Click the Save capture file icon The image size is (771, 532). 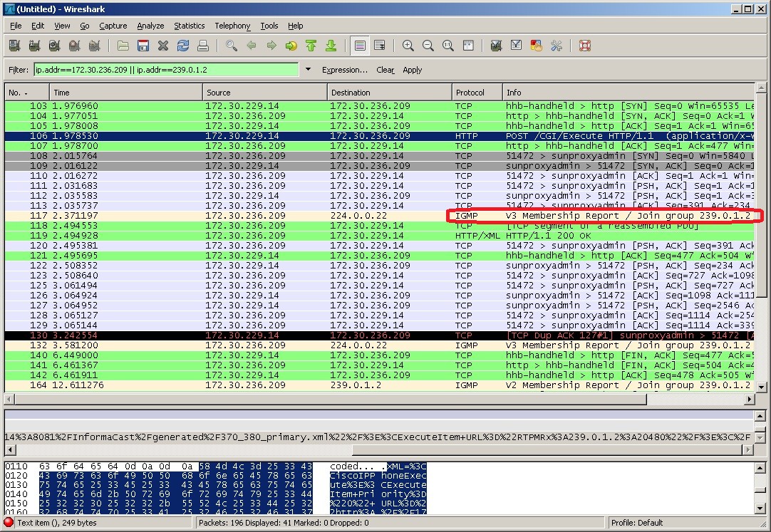(143, 46)
